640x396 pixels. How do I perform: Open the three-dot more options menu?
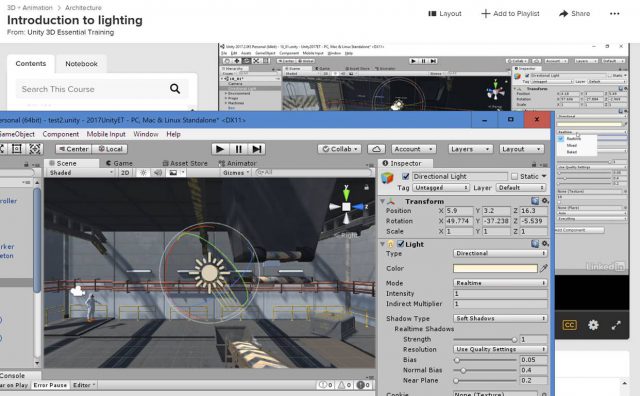coord(615,13)
